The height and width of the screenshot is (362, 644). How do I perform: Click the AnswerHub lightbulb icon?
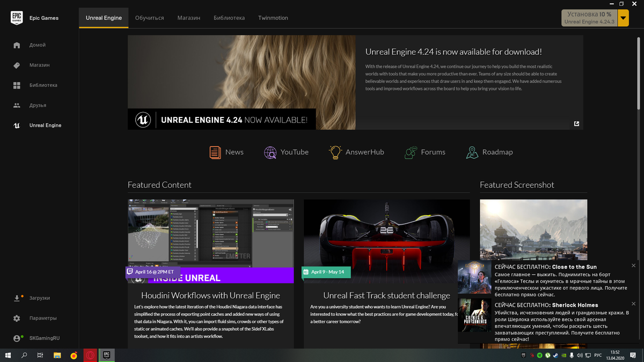point(335,152)
